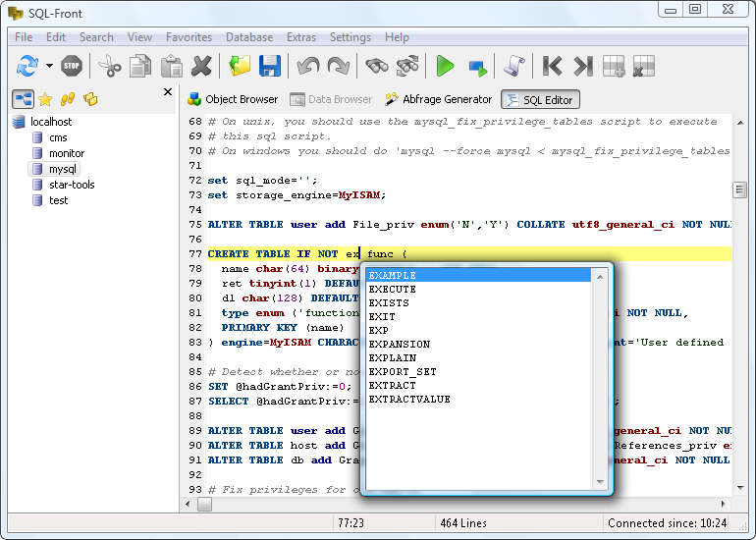Open the dropdown arrow beside Refresh
The height and width of the screenshot is (540, 756).
pos(49,66)
